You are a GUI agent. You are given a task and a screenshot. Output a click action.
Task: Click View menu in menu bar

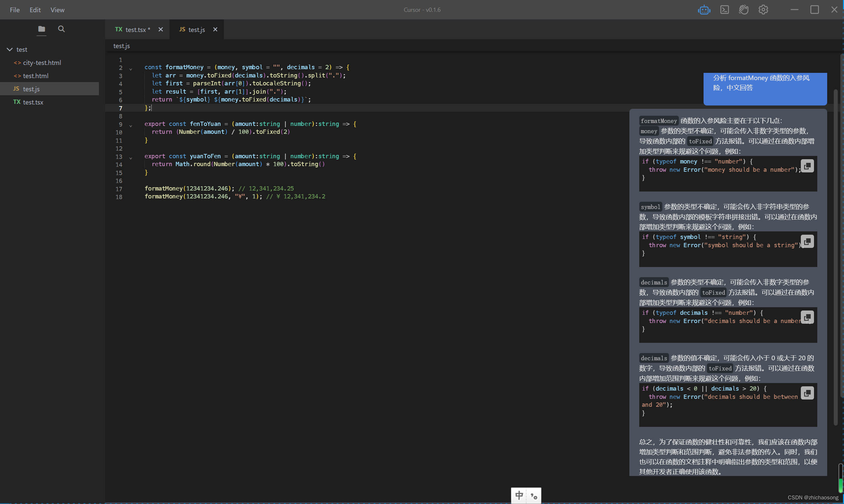click(x=56, y=10)
